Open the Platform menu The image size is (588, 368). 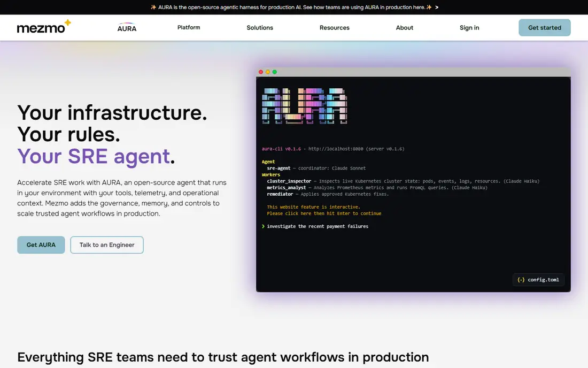[x=189, y=27]
